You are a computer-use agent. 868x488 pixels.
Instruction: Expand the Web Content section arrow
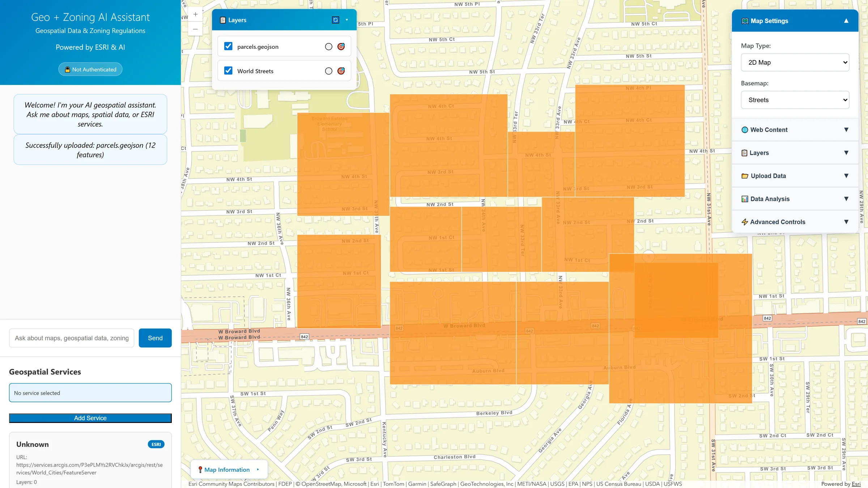[846, 130]
